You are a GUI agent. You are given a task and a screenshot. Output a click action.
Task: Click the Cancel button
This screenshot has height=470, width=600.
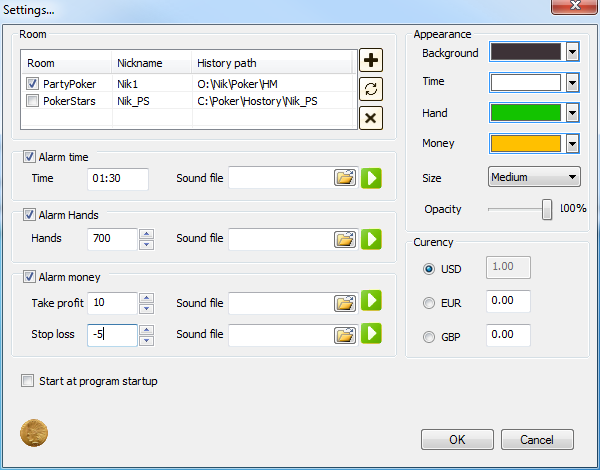point(537,440)
